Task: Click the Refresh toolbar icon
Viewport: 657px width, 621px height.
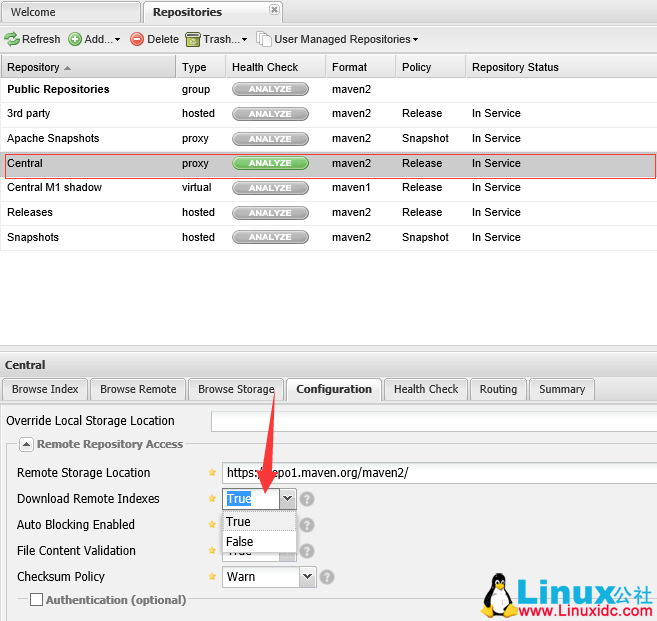Action: [12, 39]
